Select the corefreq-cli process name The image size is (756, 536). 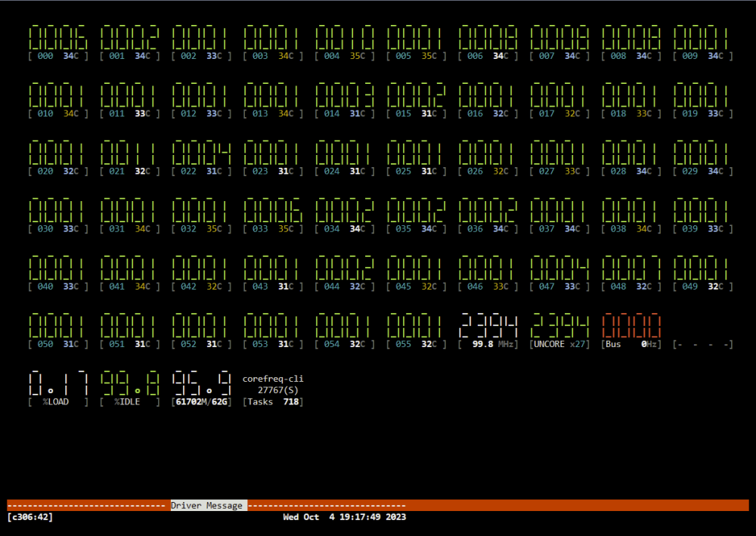pyautogui.click(x=273, y=380)
